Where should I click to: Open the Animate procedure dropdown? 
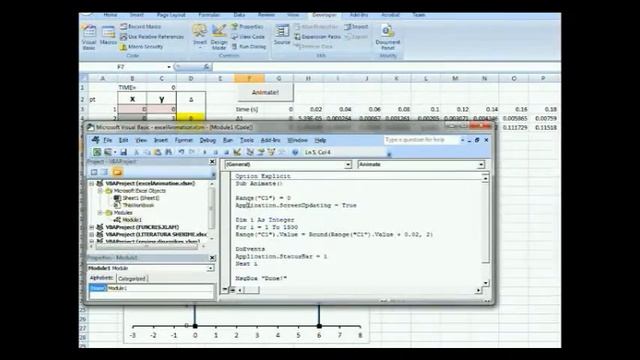point(481,164)
